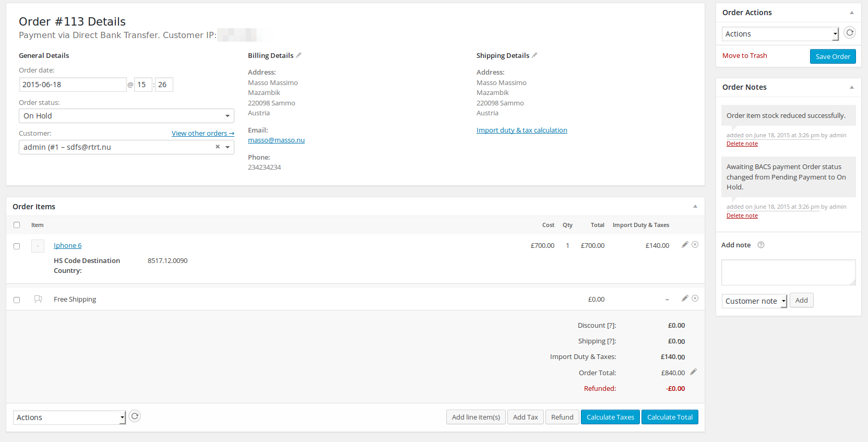Collapse the Order Actions panel
The height and width of the screenshot is (442, 868).
coord(852,13)
